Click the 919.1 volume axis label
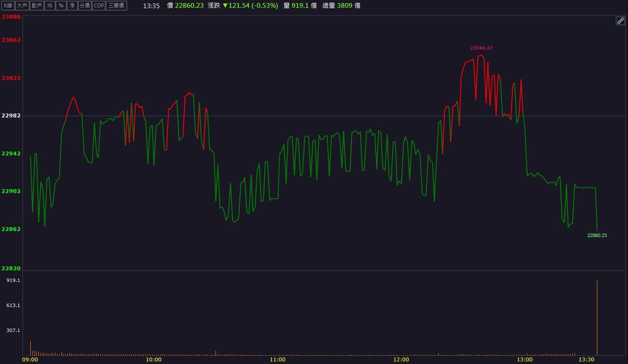Screen dimensions: 628x364 coord(13,280)
